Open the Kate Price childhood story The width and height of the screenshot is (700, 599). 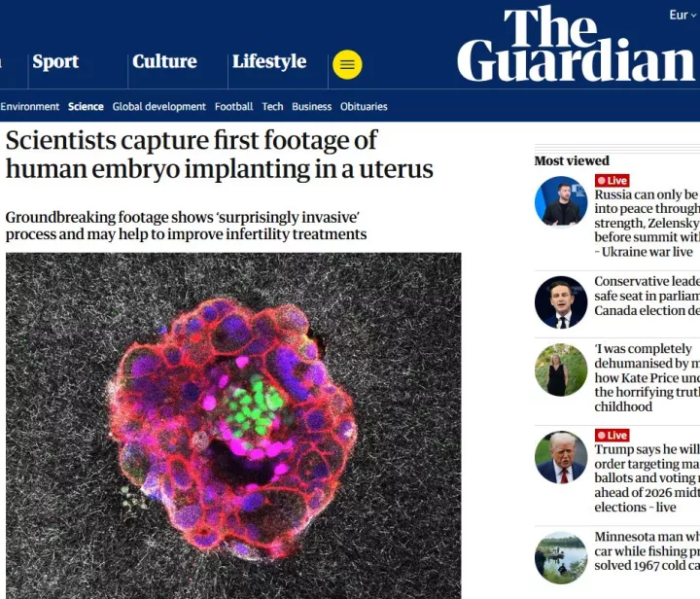pos(647,377)
